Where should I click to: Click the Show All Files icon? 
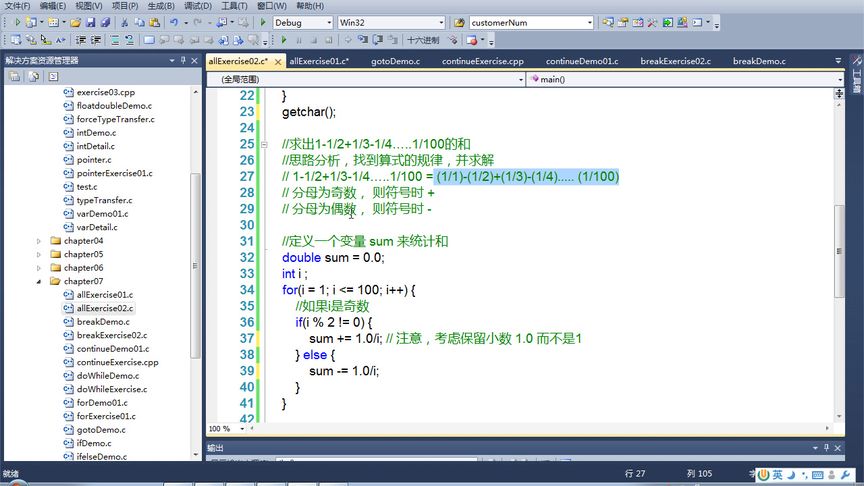[34, 77]
